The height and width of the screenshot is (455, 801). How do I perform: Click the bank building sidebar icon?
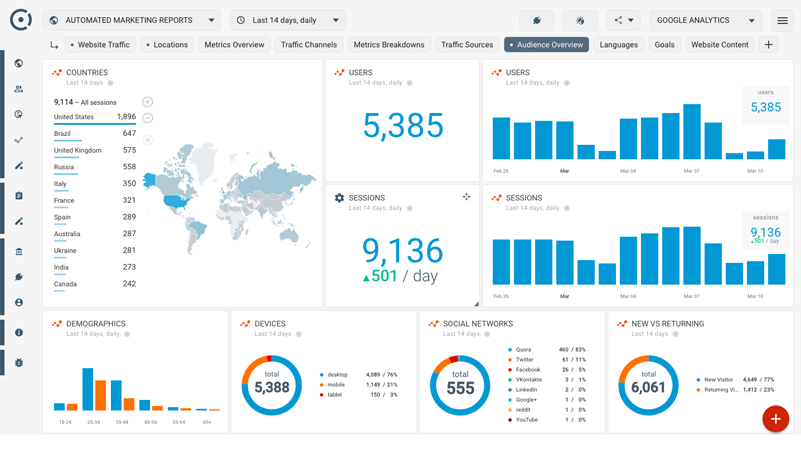click(x=18, y=252)
